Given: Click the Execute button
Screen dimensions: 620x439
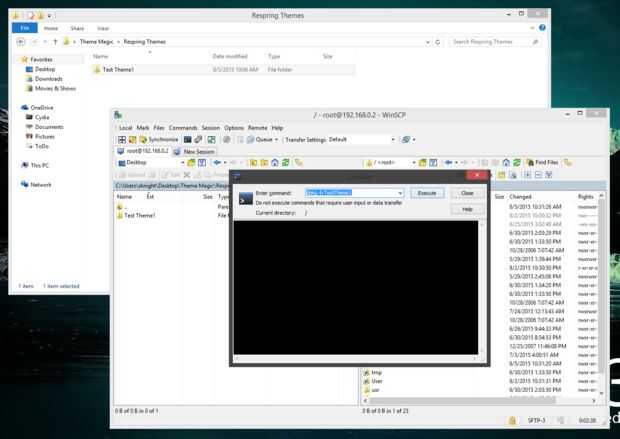Looking at the screenshot, I should coord(427,193).
